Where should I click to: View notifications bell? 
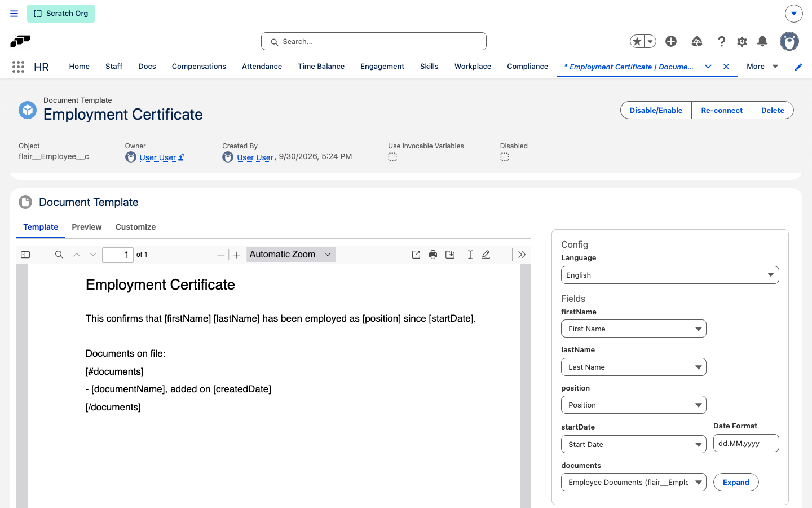762,41
